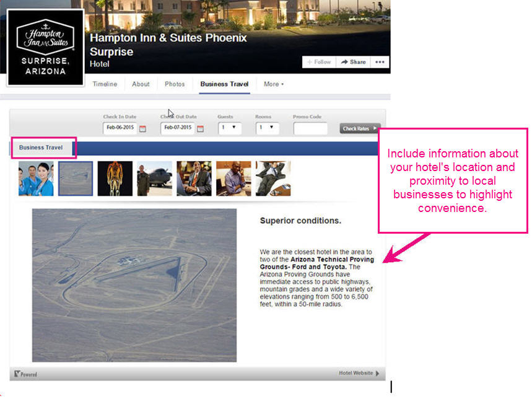Click the Follow button
532x401 pixels.
click(319, 62)
